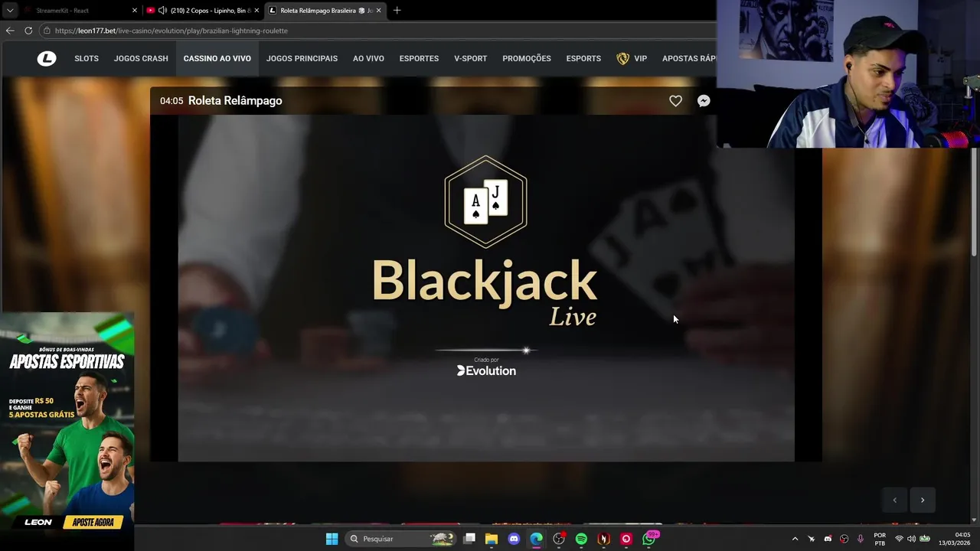The image size is (980, 551).
Task: Open JOGOS PRINCIPAIS section
Action: click(x=302, y=58)
